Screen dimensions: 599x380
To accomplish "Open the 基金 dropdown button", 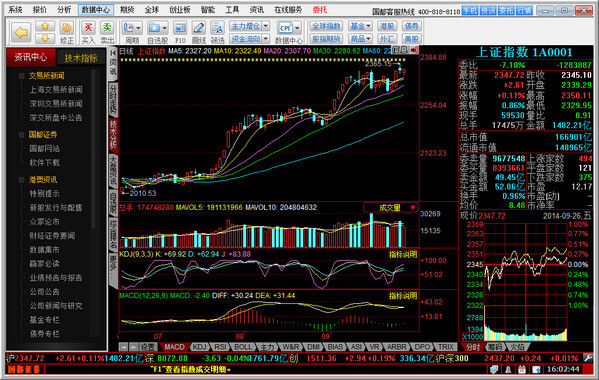I will 360,26.
